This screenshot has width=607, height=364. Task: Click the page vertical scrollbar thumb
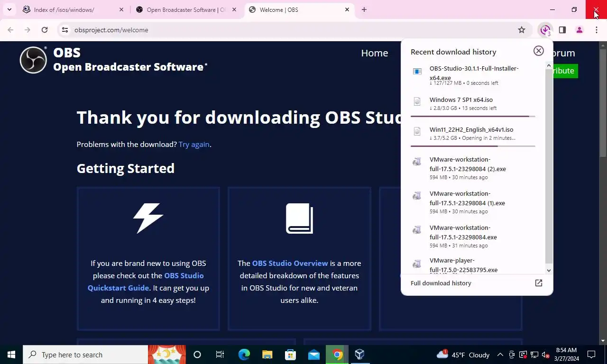(603, 102)
